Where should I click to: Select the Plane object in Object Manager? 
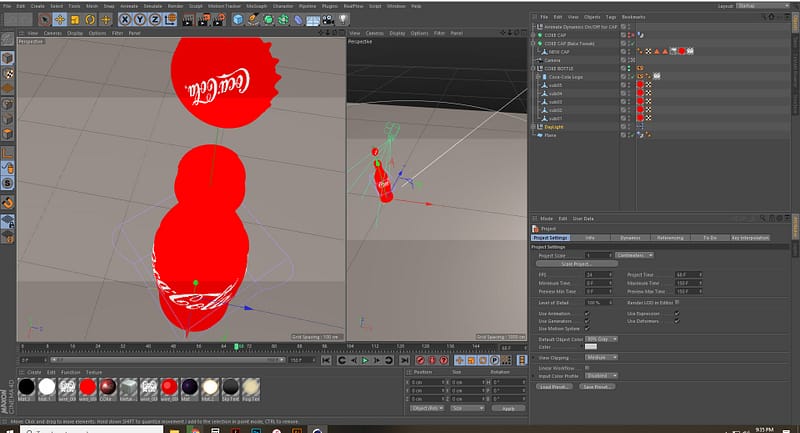click(x=550, y=136)
